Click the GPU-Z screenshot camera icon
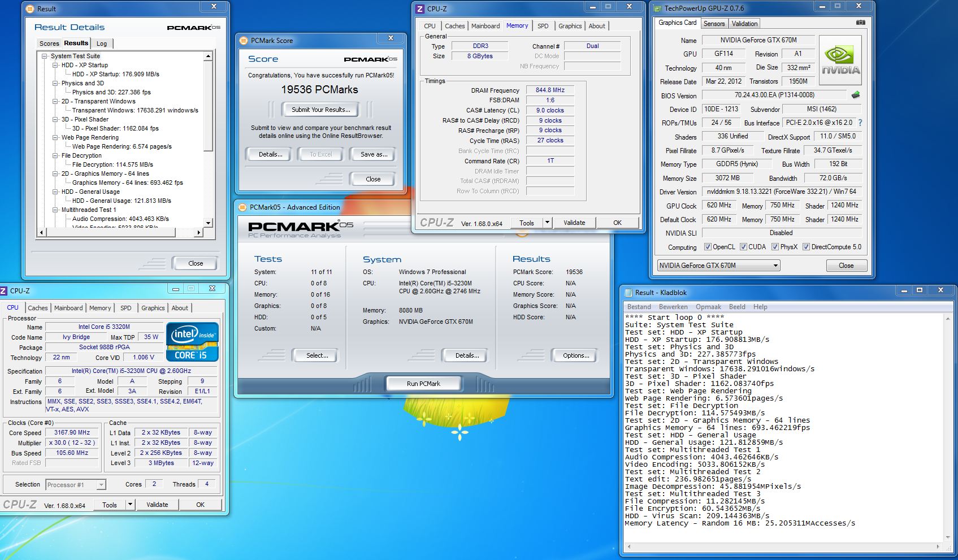958x560 pixels. pos(860,23)
